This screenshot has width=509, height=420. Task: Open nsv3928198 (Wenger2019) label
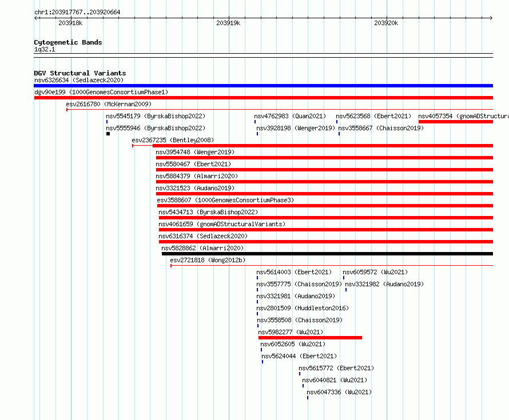296,128
